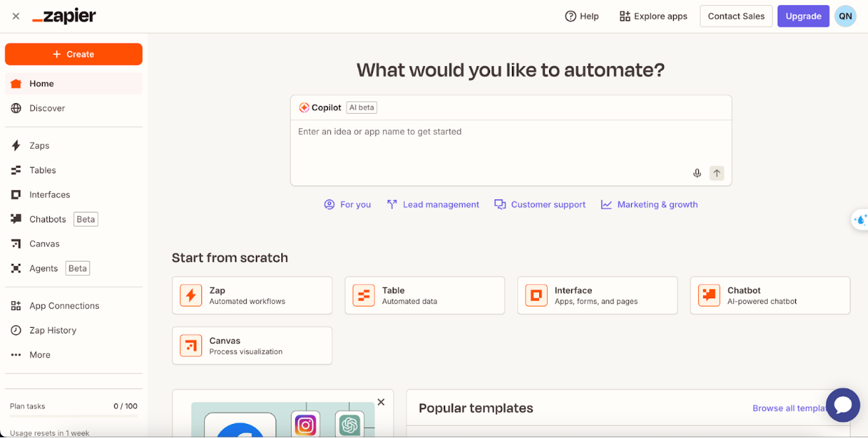Switch to the Customer support suggestion
Screen dimensions: 868x438
(x=540, y=204)
